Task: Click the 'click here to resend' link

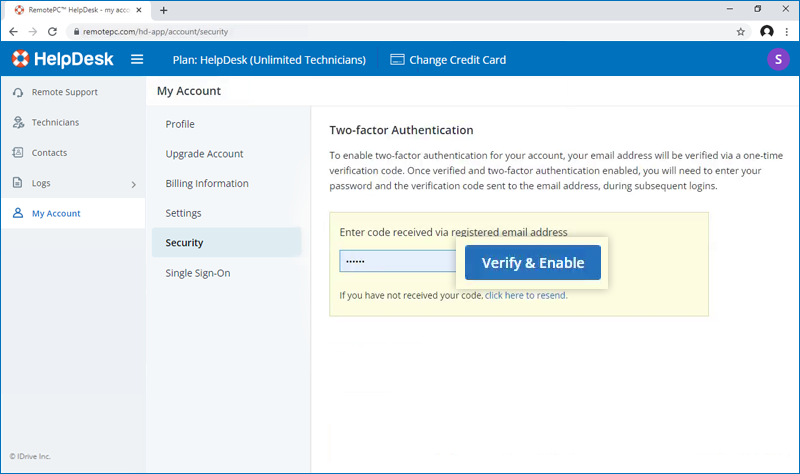Action: click(526, 296)
